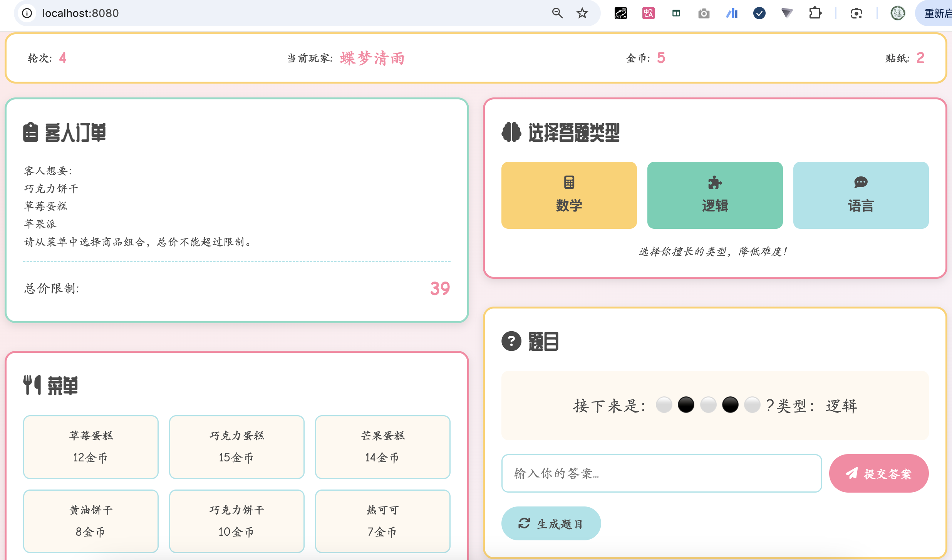Click the localhost:8080 address bar
Viewport: 952px width, 560px height.
(270, 13)
